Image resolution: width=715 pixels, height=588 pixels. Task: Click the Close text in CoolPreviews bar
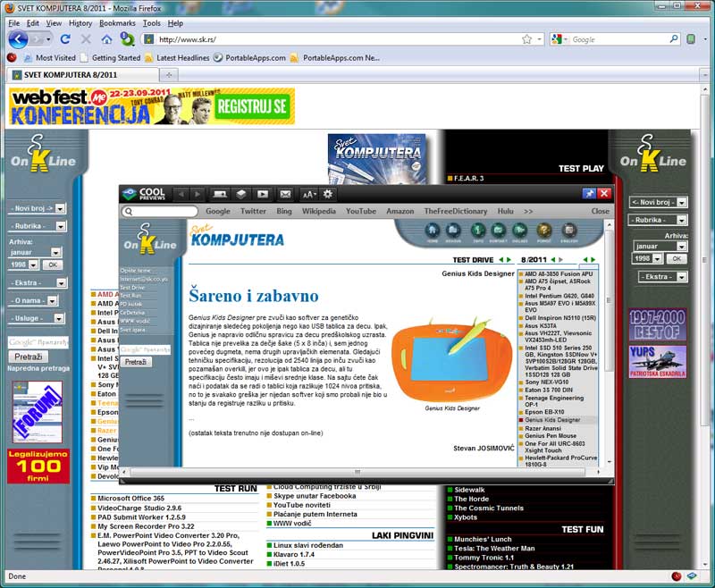(x=600, y=211)
